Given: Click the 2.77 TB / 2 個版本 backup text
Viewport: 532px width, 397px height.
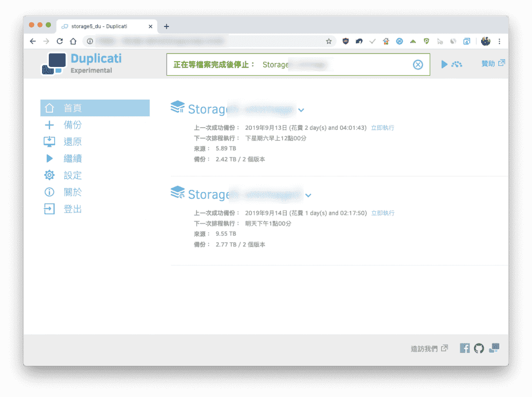Looking at the screenshot, I should pos(240,245).
